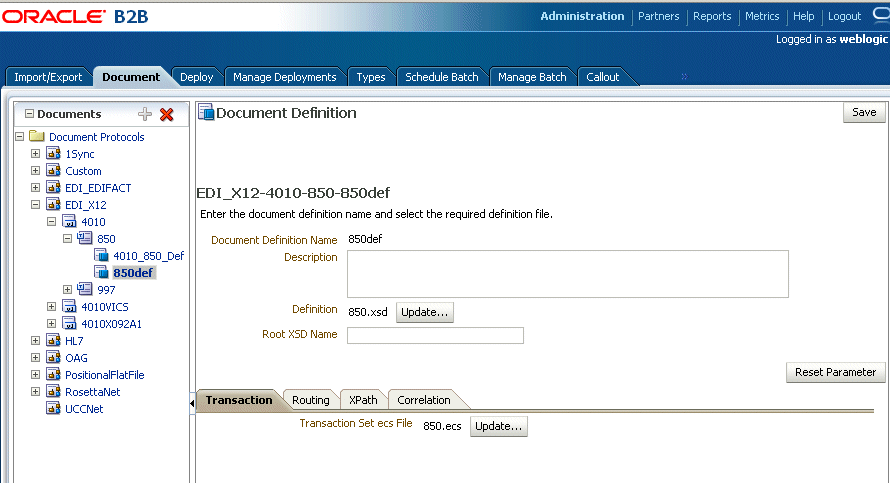Click into the Description text area
Image resolution: width=890 pixels, height=483 pixels.
tap(568, 274)
